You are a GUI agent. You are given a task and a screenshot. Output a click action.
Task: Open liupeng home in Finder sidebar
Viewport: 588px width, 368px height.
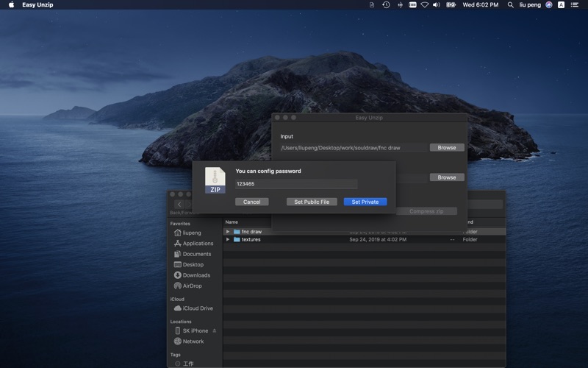pos(192,233)
